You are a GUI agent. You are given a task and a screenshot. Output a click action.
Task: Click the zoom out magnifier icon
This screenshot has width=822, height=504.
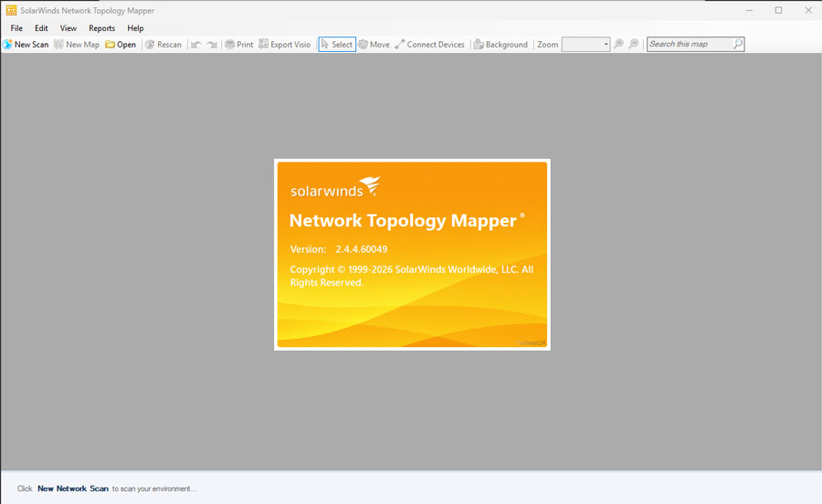pos(634,44)
